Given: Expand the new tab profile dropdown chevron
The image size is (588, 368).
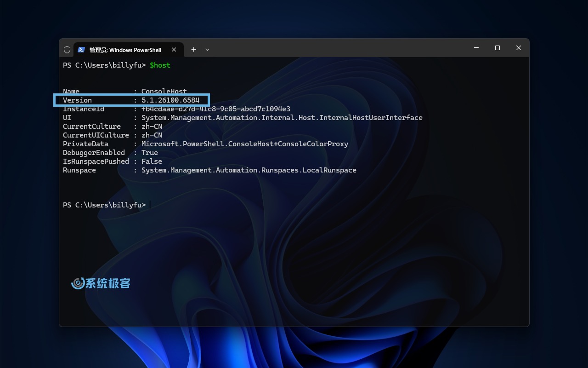Looking at the screenshot, I should (207, 50).
